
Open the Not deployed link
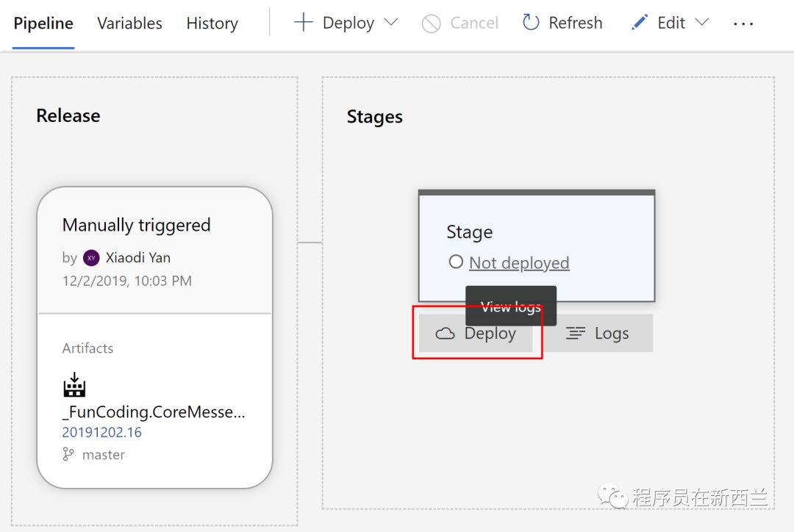point(519,263)
